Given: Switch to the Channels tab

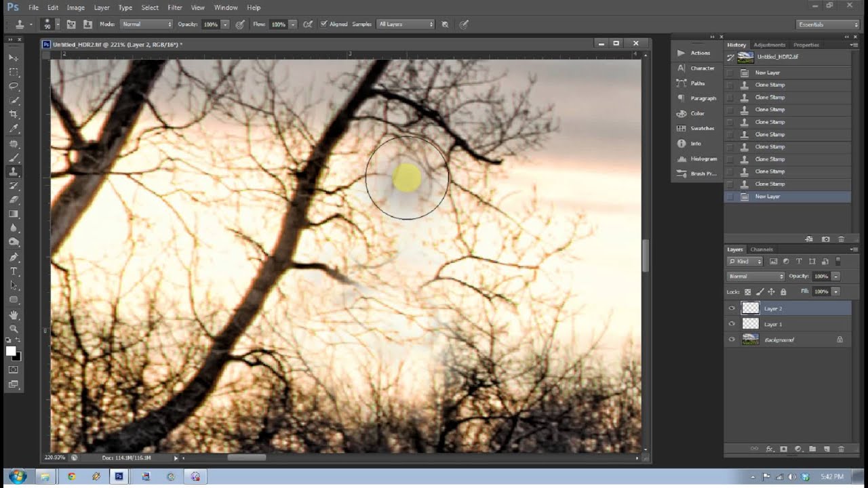Looking at the screenshot, I should pyautogui.click(x=762, y=249).
